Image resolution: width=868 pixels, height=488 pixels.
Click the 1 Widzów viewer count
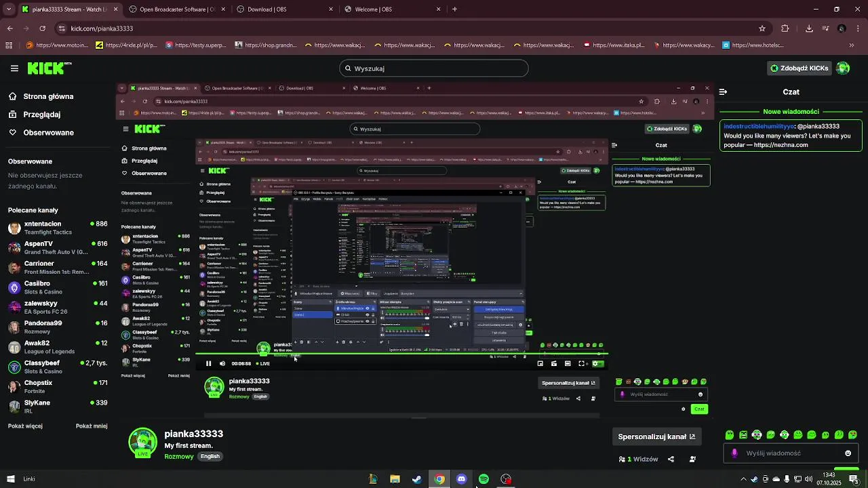click(639, 459)
